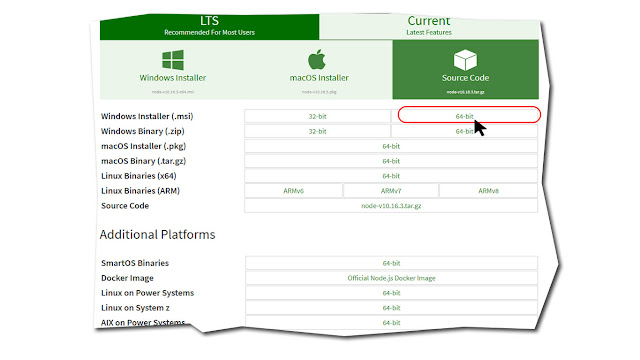
Task: Click the Linux Binaries (x64) row label
Action: (x=139, y=176)
